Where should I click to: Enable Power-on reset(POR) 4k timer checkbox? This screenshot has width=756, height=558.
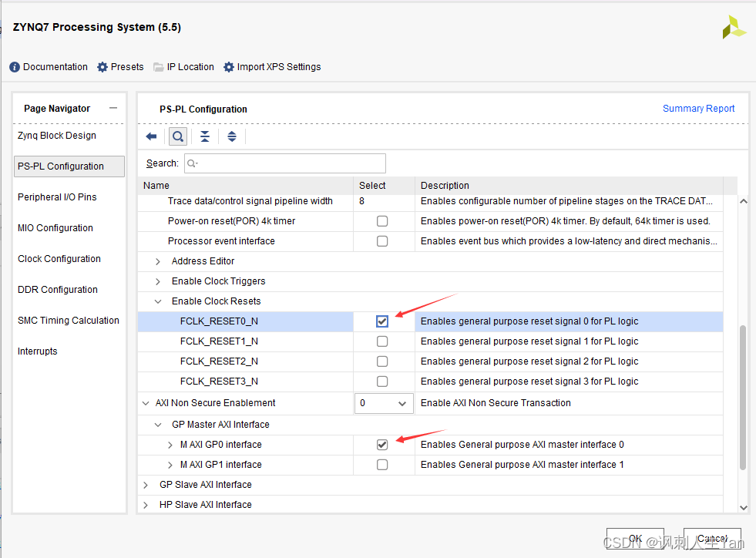[x=382, y=221]
